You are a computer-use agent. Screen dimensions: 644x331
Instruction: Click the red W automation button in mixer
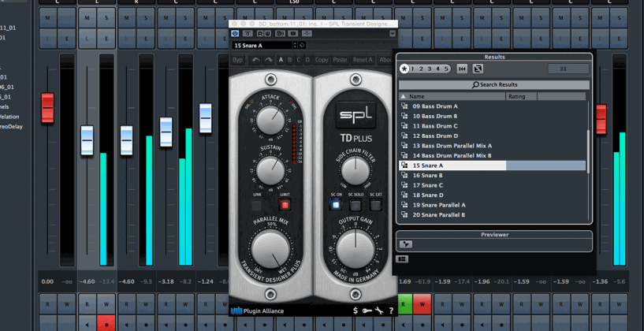pos(423,304)
